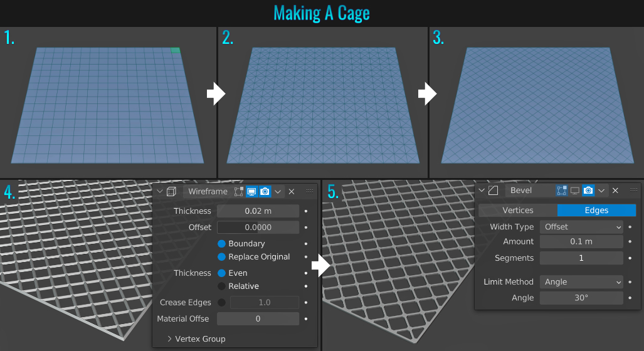
Task: Click the Wireframe modifier type icon
Action: [x=172, y=191]
